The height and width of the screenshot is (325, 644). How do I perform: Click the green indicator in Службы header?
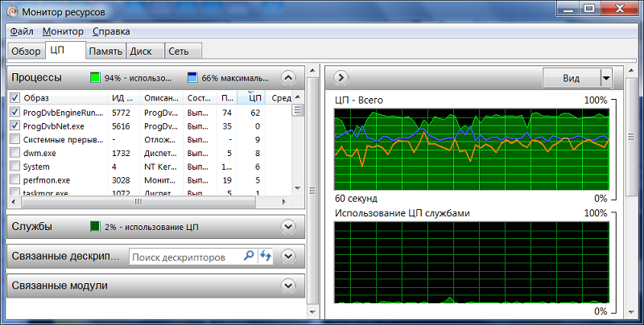[x=95, y=226]
